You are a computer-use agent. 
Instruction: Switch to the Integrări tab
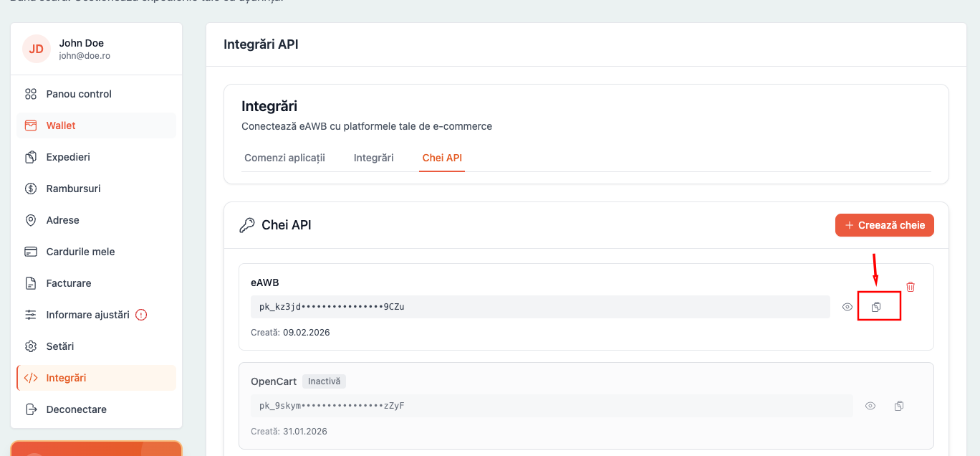(374, 158)
